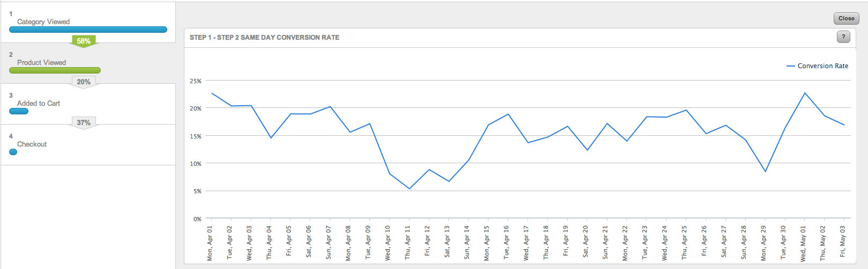Click the Close button
The height and width of the screenshot is (269, 868).
coord(846,18)
